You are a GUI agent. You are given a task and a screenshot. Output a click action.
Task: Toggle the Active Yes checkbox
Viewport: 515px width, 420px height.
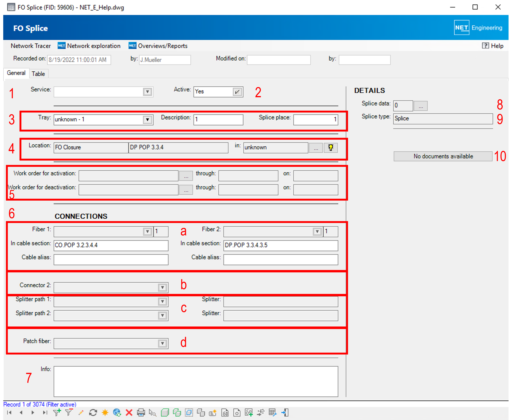[237, 92]
